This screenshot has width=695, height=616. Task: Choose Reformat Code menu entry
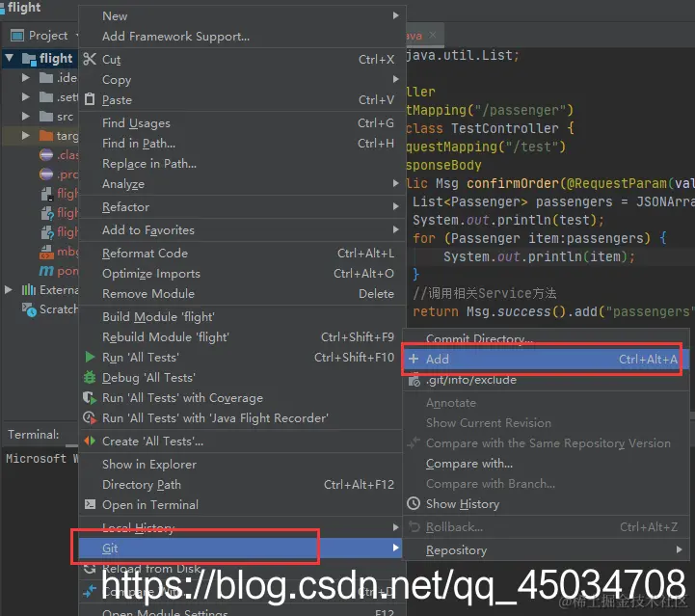click(240, 253)
